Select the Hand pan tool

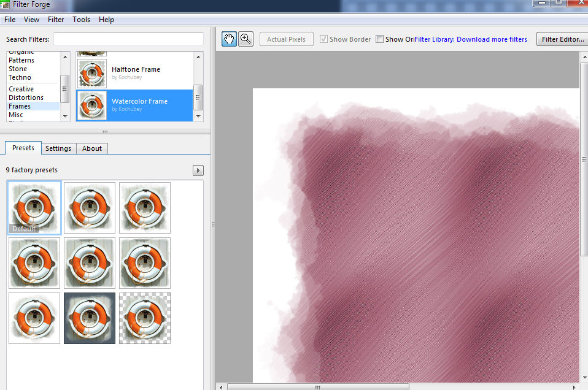pos(229,39)
